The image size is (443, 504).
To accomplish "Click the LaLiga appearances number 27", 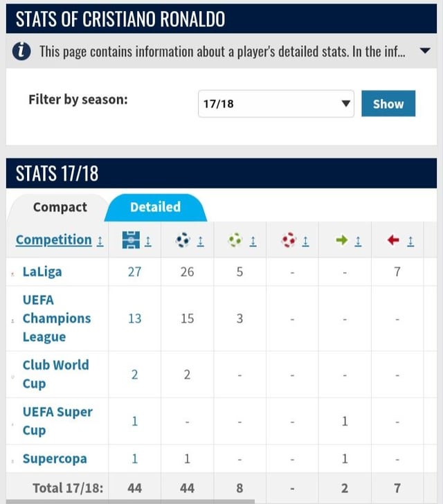I will 134,271.
